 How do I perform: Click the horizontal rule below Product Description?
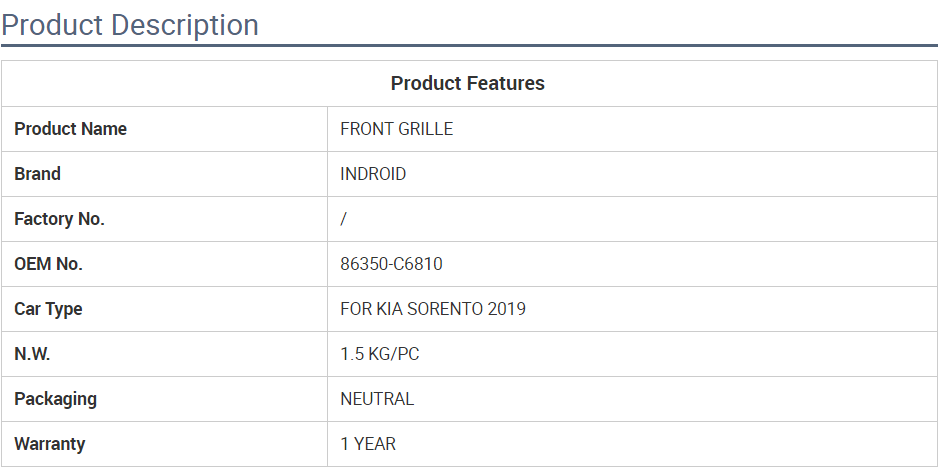pyautogui.click(x=469, y=45)
